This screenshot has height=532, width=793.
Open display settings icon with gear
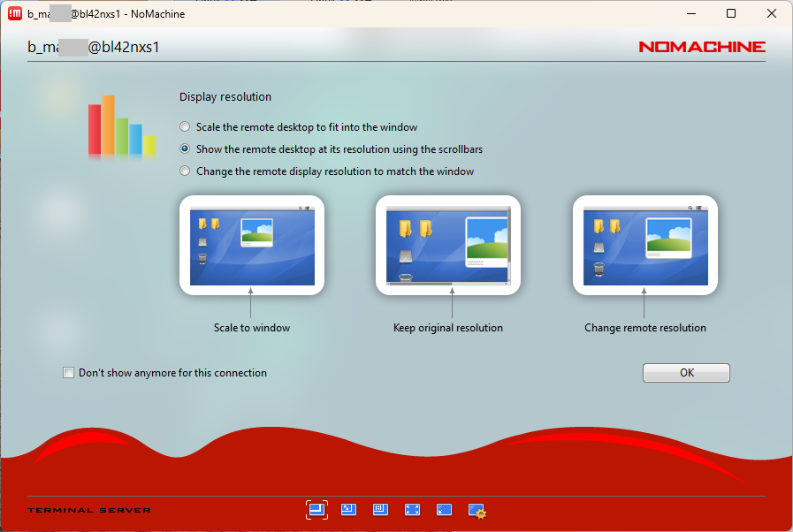tap(477, 510)
